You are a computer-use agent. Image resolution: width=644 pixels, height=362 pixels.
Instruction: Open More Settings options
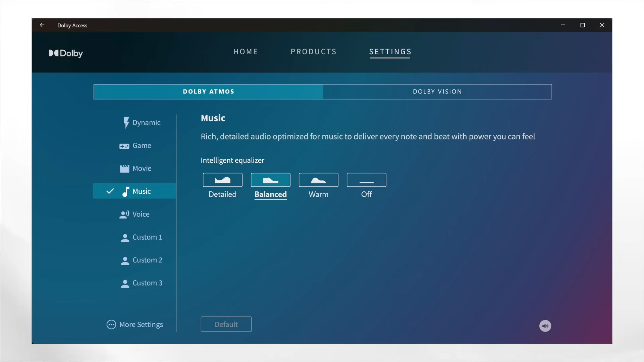[x=135, y=324]
